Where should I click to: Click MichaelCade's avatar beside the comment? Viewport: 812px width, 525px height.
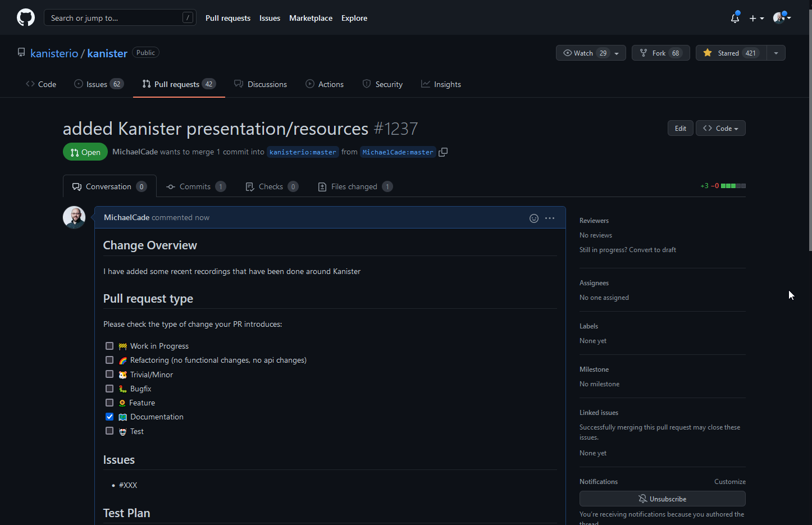coord(74,217)
